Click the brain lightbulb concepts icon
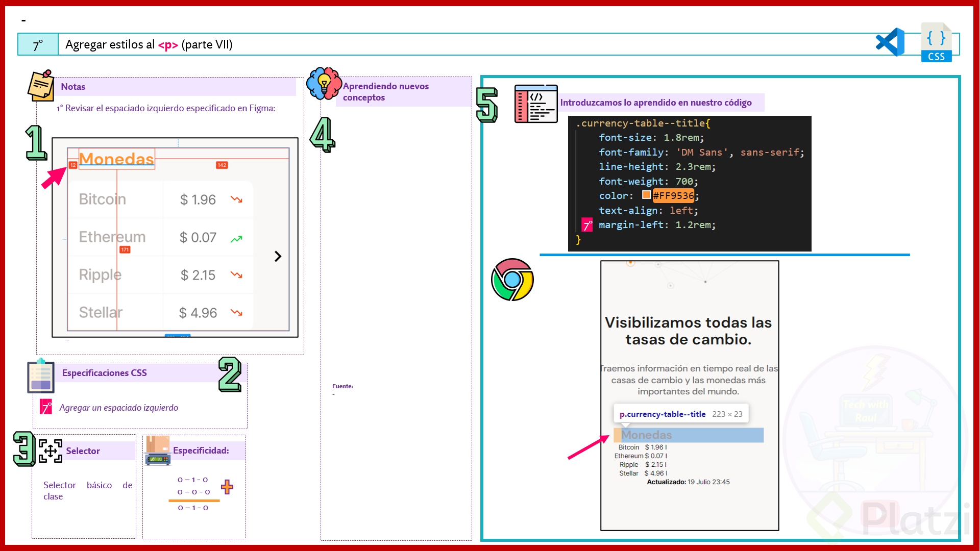This screenshot has width=980, height=551. tap(324, 83)
